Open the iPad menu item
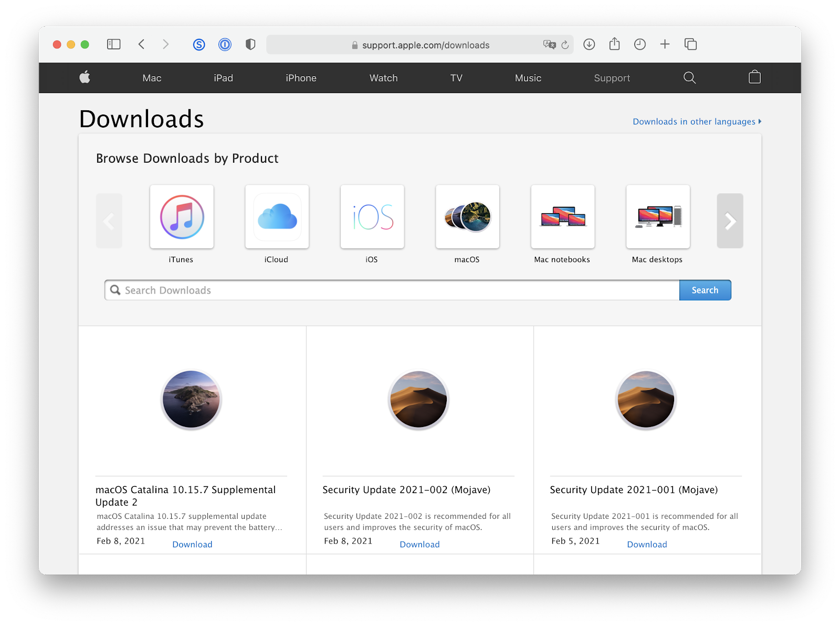840x626 pixels. pyautogui.click(x=223, y=78)
